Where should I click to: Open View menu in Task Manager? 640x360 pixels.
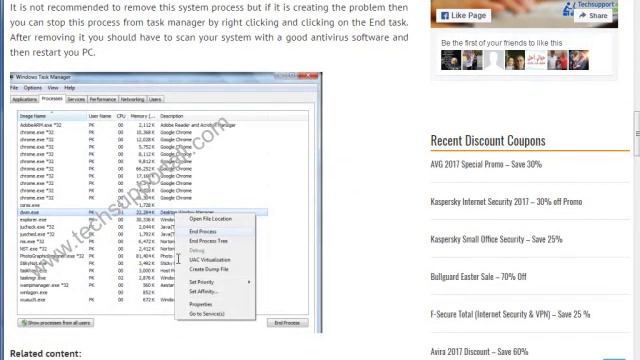53,88
